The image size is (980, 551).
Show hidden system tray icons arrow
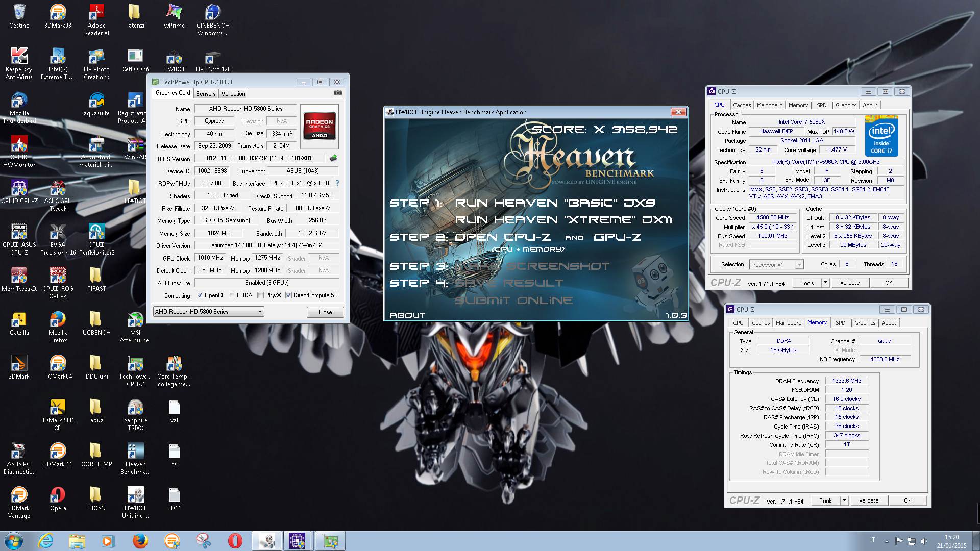tap(887, 541)
